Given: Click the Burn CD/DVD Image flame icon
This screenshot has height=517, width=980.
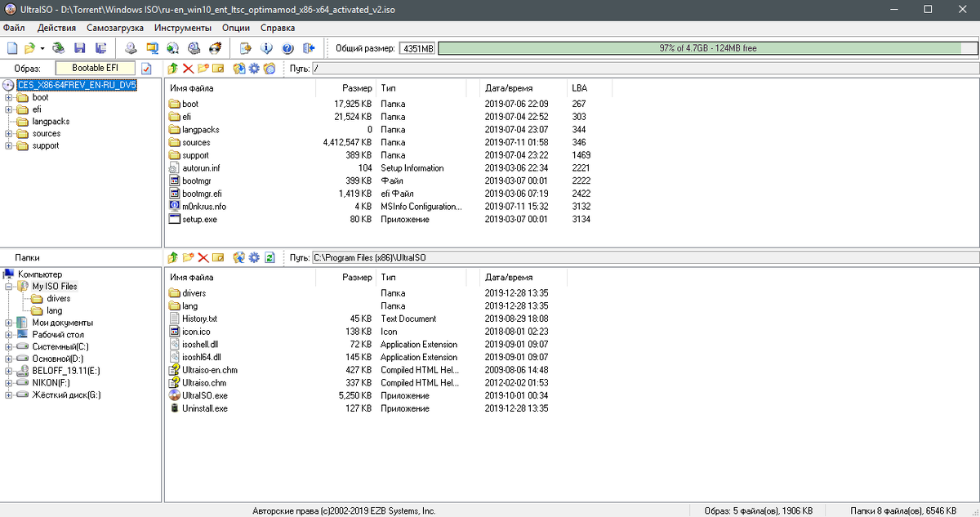Looking at the screenshot, I should coord(214,48).
